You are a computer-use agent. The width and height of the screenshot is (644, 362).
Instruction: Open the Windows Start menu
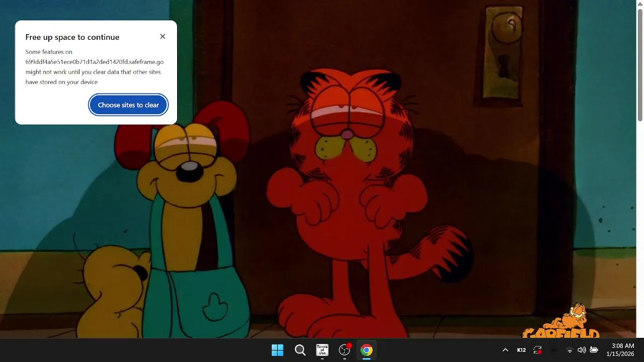point(278,350)
